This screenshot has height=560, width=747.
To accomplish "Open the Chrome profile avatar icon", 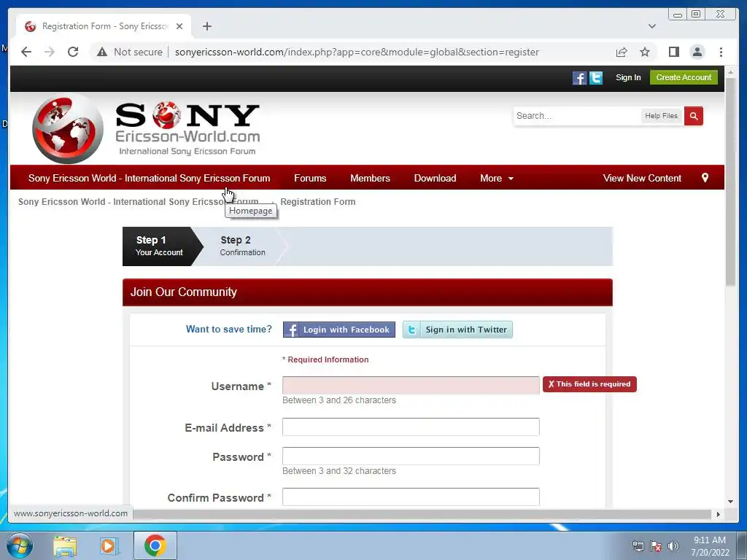I will [697, 52].
